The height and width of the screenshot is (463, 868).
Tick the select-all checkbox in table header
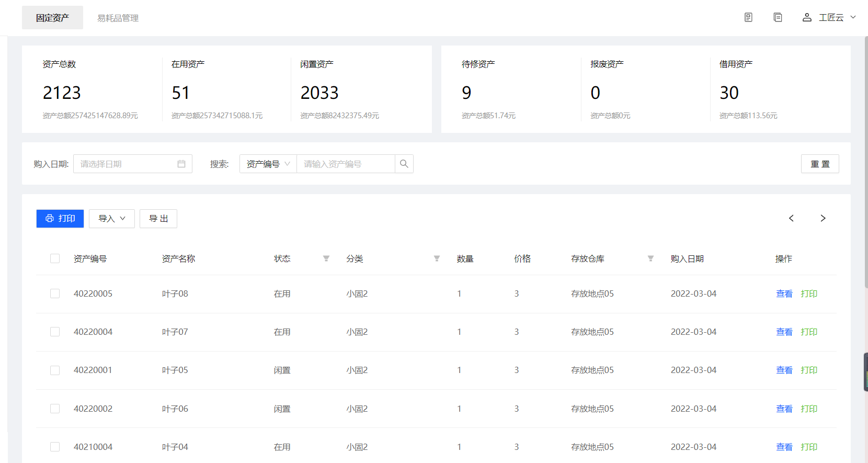55,258
